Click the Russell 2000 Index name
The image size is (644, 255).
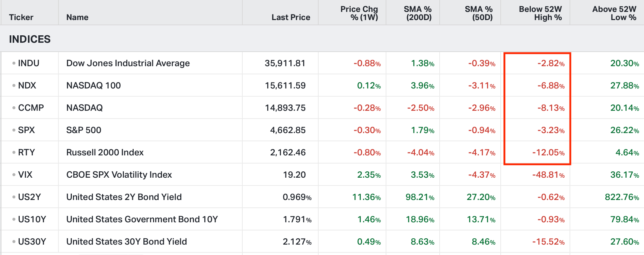click(105, 152)
